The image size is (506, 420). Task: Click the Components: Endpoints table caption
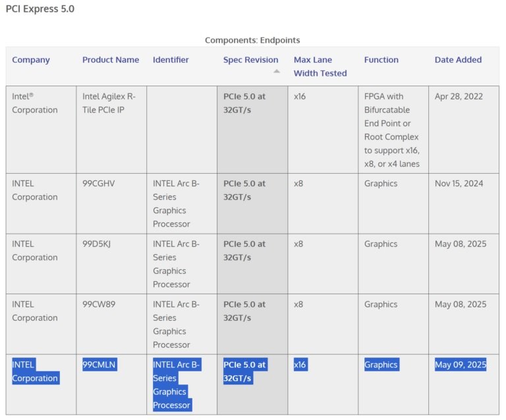coord(252,40)
